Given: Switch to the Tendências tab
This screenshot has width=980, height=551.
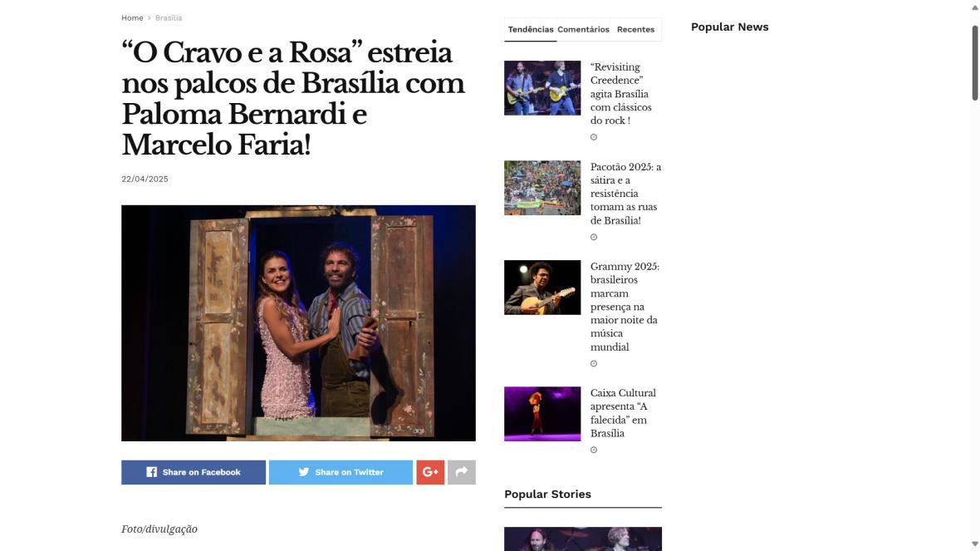Looking at the screenshot, I should coord(531,29).
